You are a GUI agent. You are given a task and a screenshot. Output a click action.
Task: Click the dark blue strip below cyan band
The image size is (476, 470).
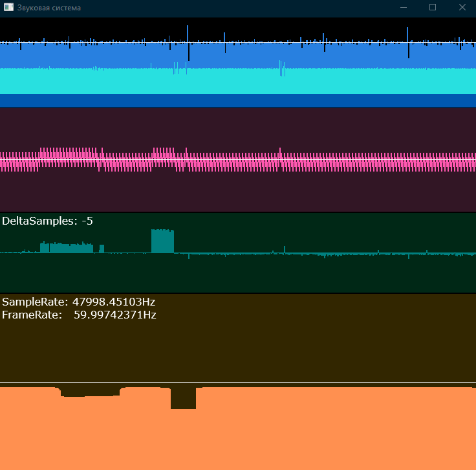[238, 100]
